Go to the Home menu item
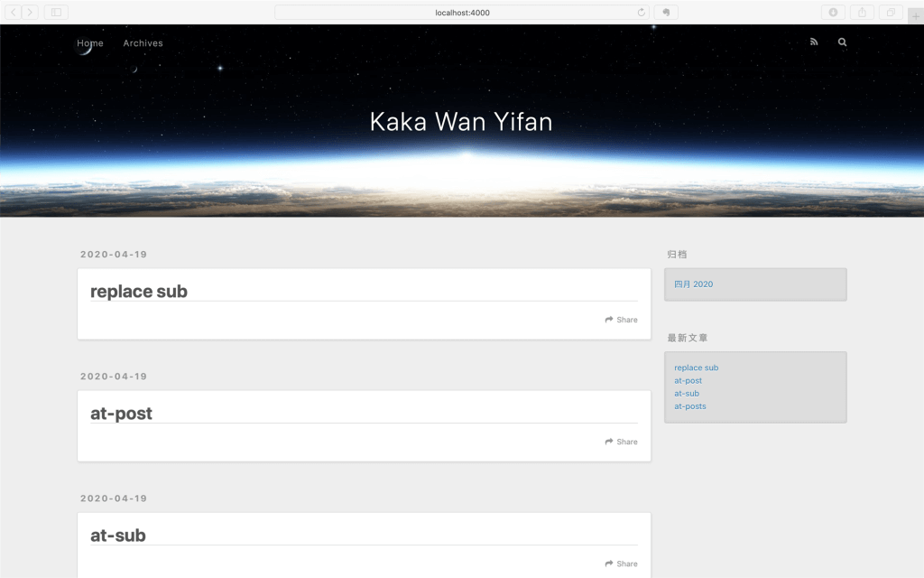This screenshot has width=924, height=578. click(90, 43)
